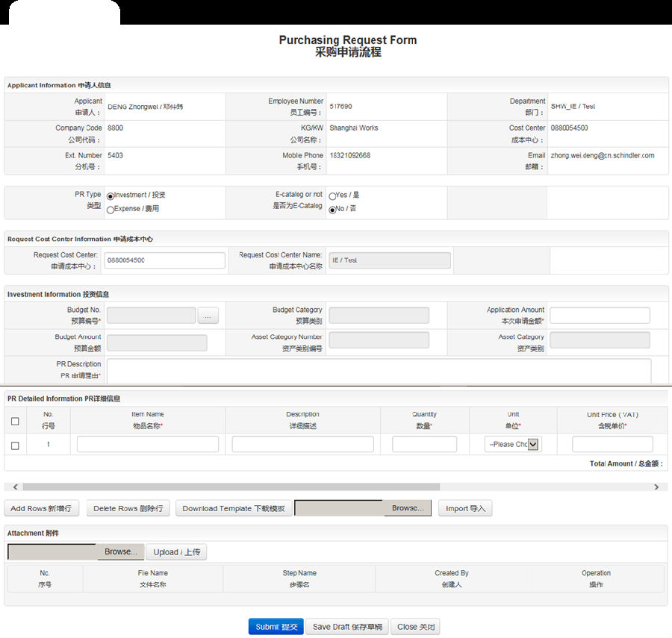Click the horizontal scrollbar thumb
The width and height of the screenshot is (672, 638).
tap(231, 487)
